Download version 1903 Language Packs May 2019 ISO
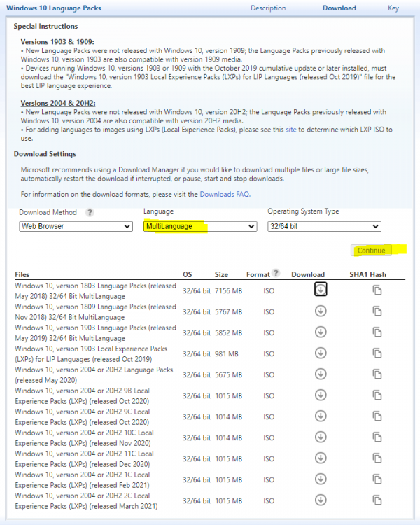 [321, 332]
